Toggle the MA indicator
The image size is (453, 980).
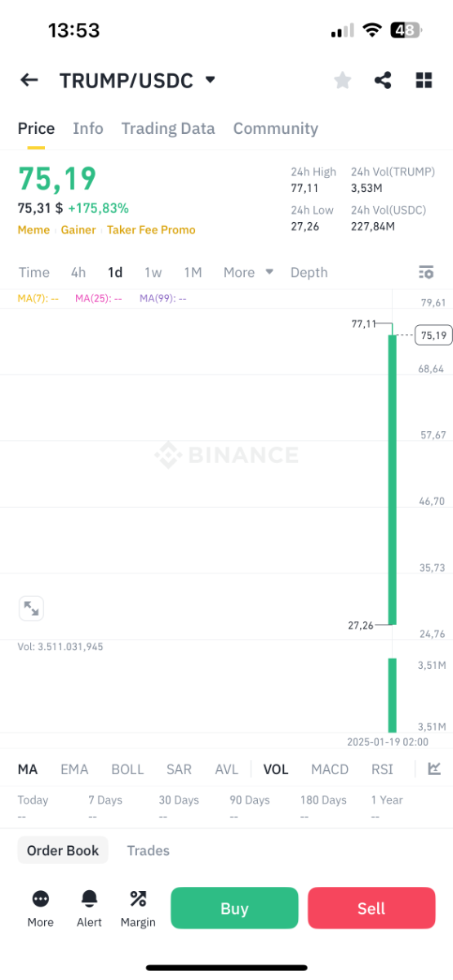tap(28, 769)
